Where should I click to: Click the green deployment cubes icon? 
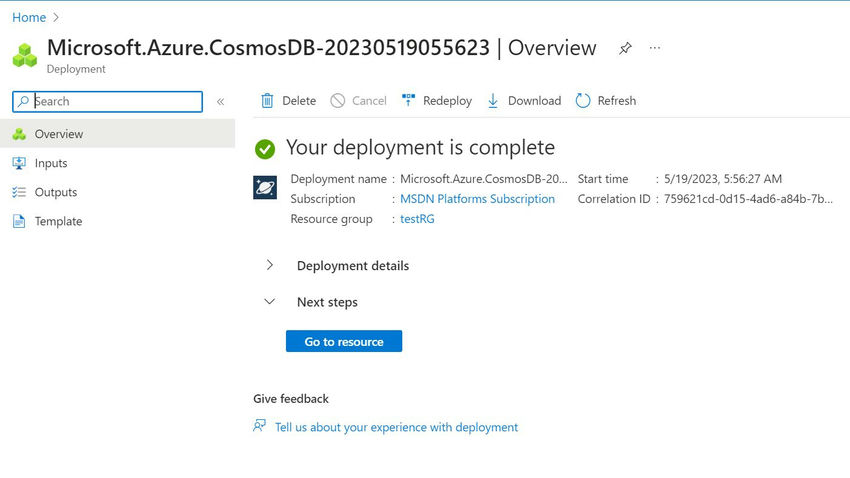point(25,55)
